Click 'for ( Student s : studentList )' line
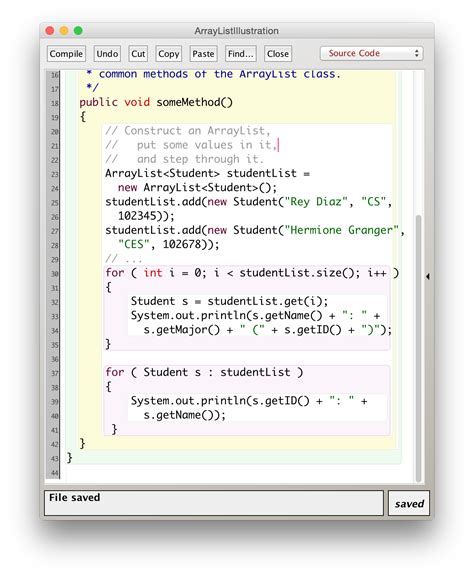This screenshot has height=577, width=474. pos(204,372)
